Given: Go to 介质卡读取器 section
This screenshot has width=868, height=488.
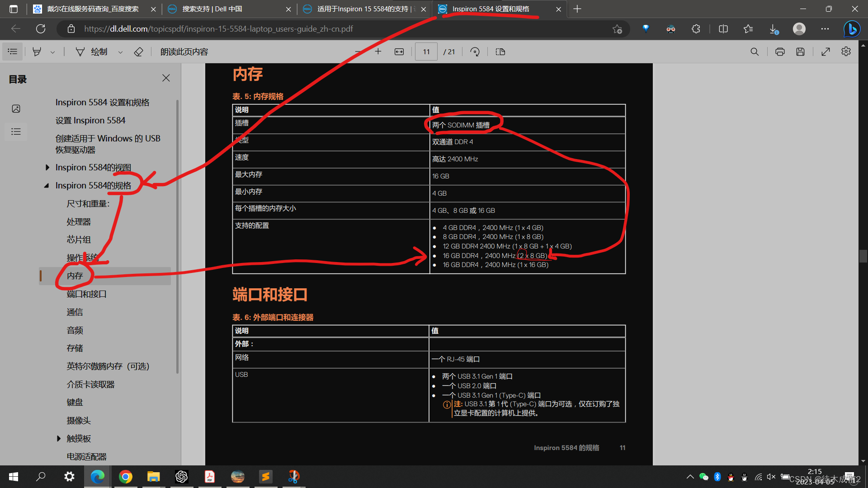Looking at the screenshot, I should [90, 385].
